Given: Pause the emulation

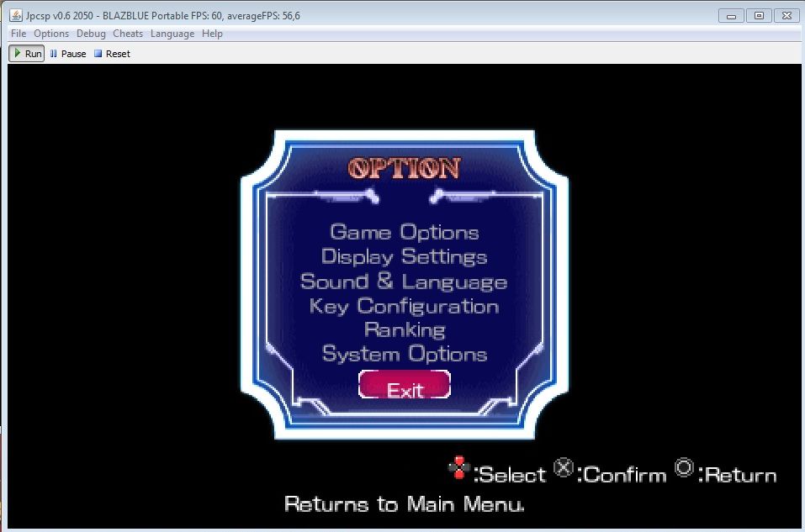Looking at the screenshot, I should click(68, 53).
